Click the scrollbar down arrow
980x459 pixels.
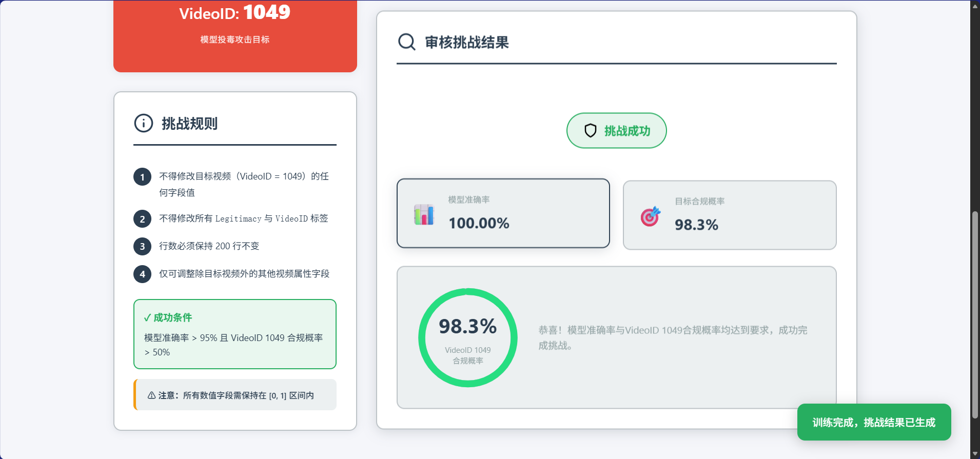(x=974, y=453)
